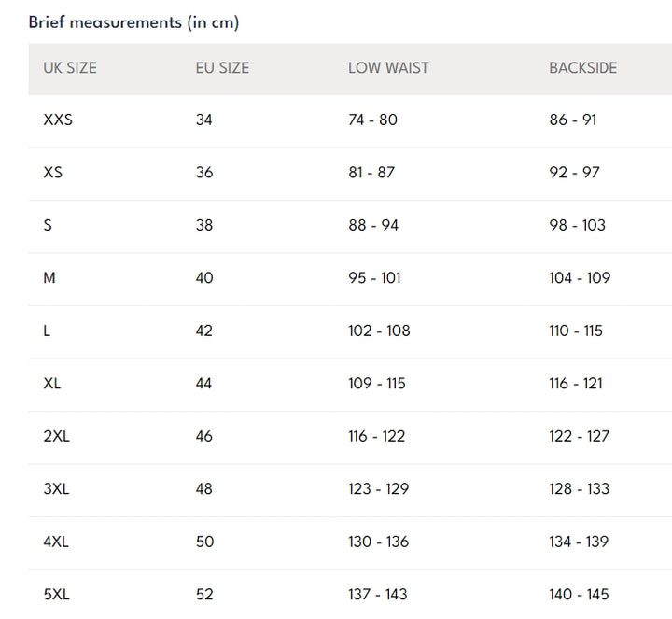This screenshot has width=672, height=619.
Task: Click the XL size label
Action: coord(52,384)
